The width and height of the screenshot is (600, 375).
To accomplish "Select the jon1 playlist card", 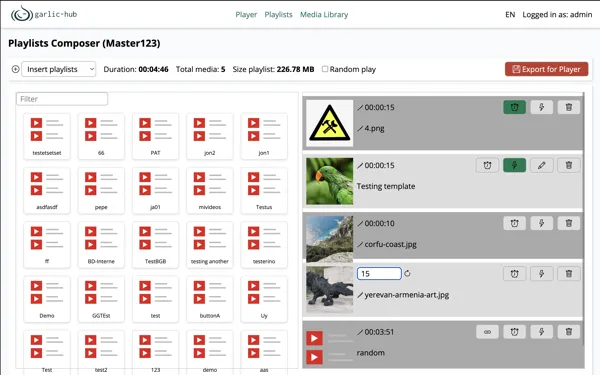I will pyautogui.click(x=264, y=136).
